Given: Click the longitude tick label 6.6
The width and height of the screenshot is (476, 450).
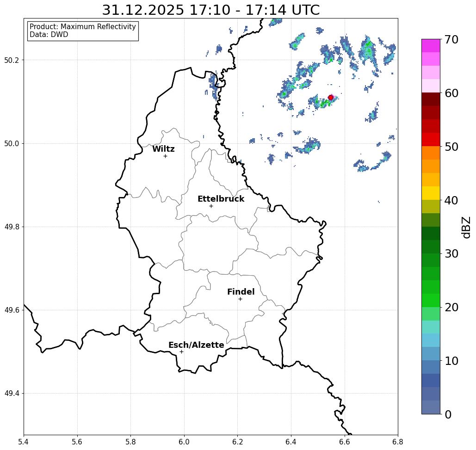Looking at the screenshot, I should click(345, 442).
